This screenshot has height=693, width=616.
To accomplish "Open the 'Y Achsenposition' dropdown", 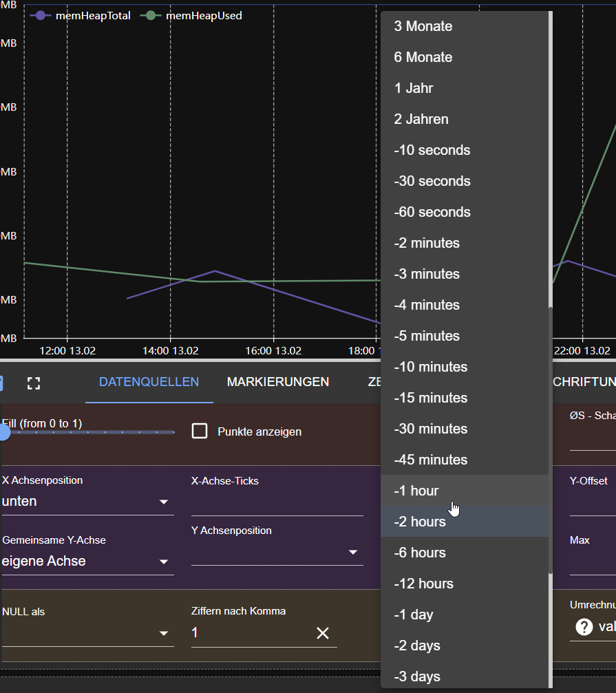I will (353, 552).
